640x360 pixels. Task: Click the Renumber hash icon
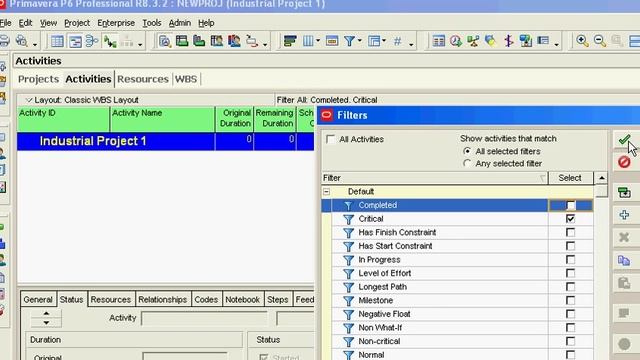[398, 41]
